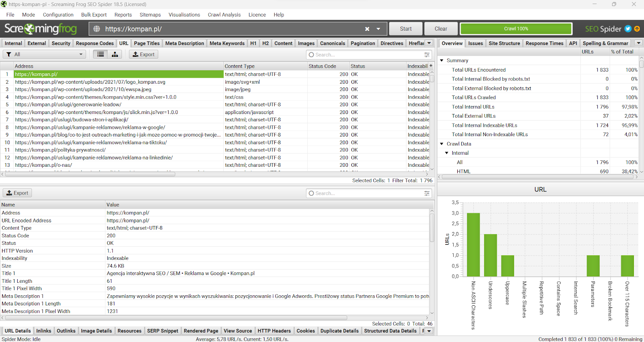This screenshot has width=644, height=342.
Task: Click the Meta Description 1 Length row
Action: pos(215,304)
